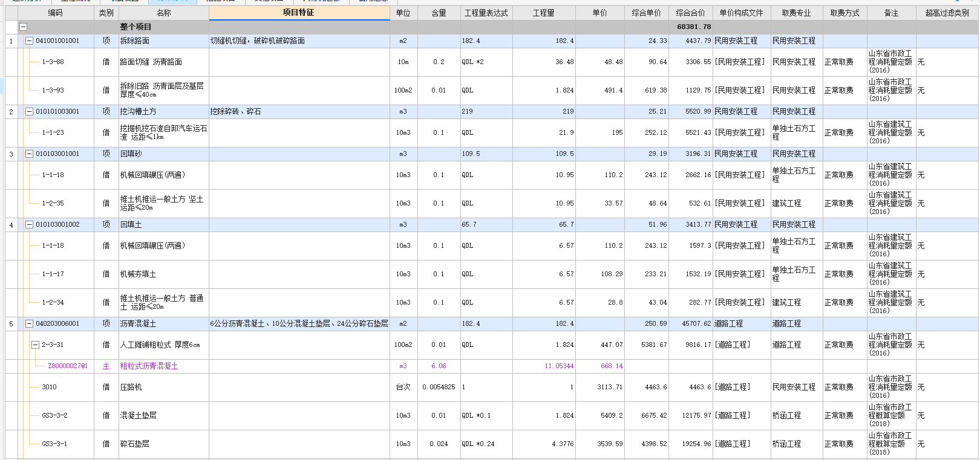The width and height of the screenshot is (980, 460).
Task: Click the 机械夯填土 name cell
Action: 163,274
